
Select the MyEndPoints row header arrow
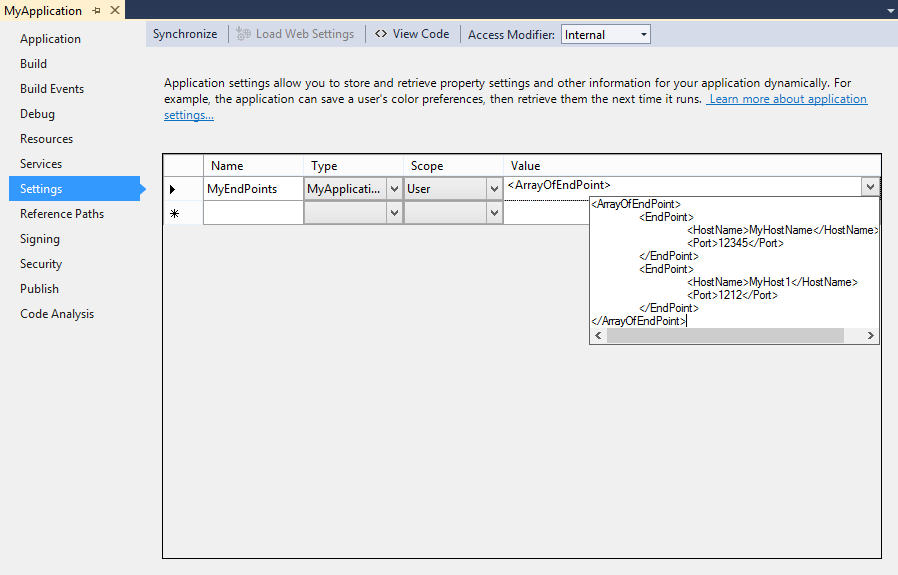[183, 189]
